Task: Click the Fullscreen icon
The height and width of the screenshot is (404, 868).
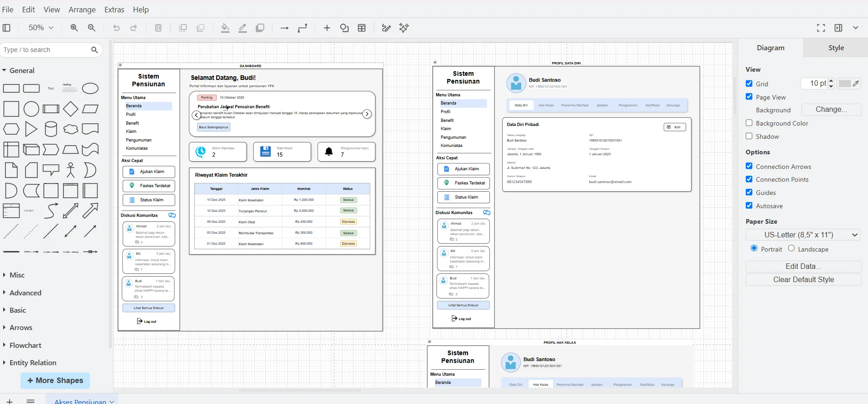Action: (821, 28)
